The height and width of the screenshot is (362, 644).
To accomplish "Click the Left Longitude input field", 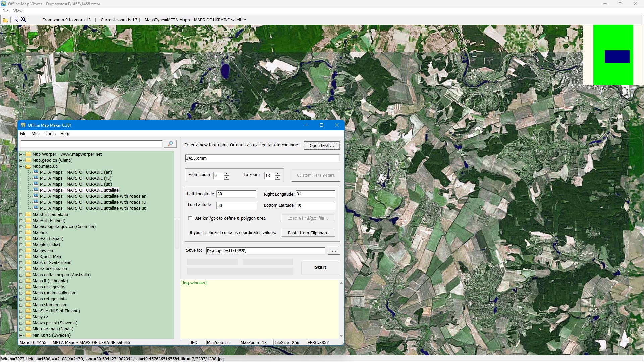I will [236, 194].
